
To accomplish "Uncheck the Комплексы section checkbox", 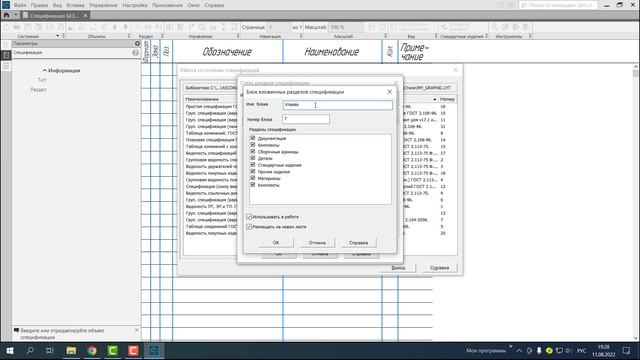I will [x=253, y=145].
